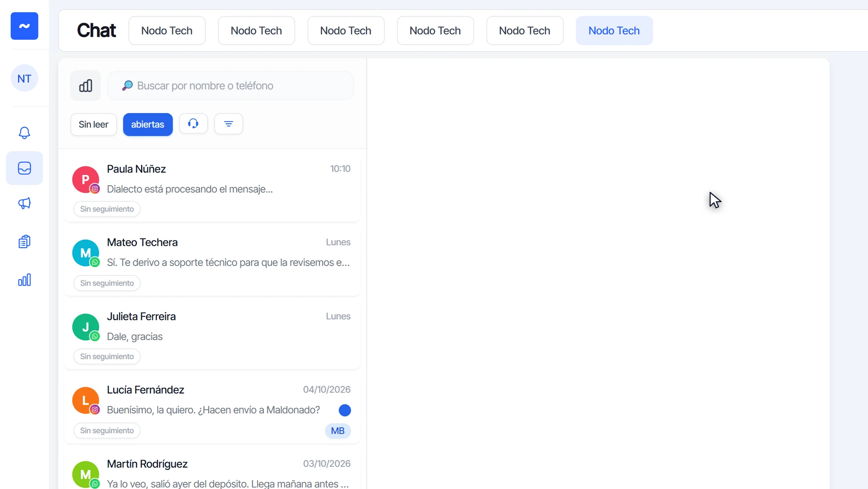Click Sin seguimiento tag under Paula Núñez
This screenshot has height=489, width=868.
107,209
